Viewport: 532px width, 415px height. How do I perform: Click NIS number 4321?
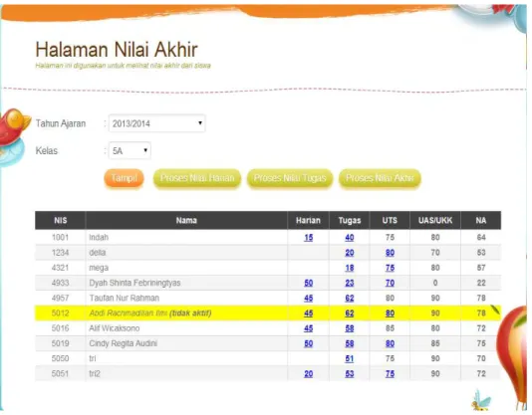click(61, 268)
